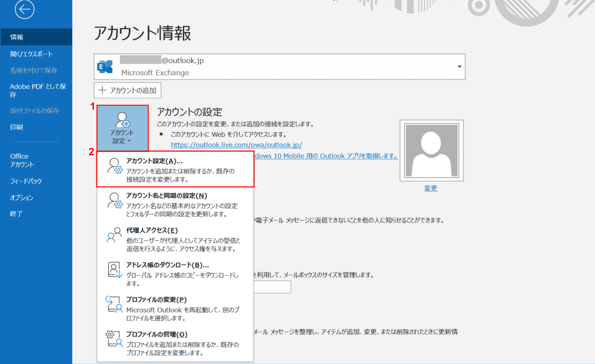The height and width of the screenshot is (364, 595).
Task: Click the delegate access two-person icon
Action: point(114,235)
